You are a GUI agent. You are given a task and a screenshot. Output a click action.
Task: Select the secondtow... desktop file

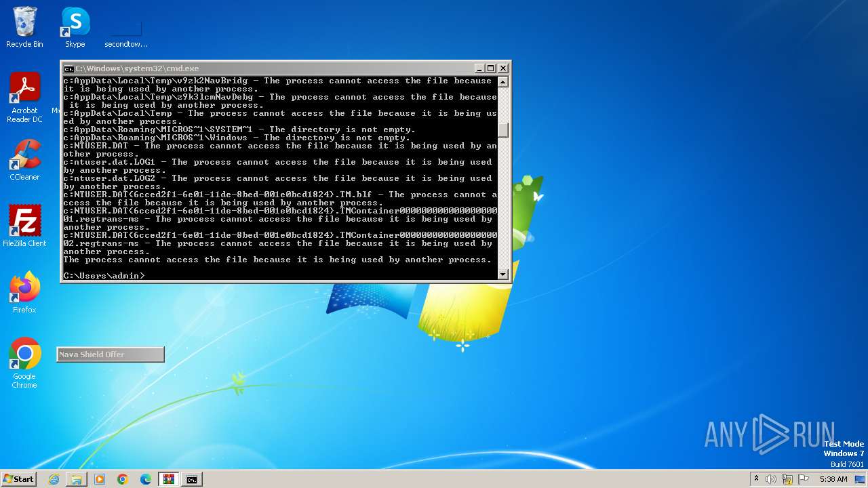[126, 34]
